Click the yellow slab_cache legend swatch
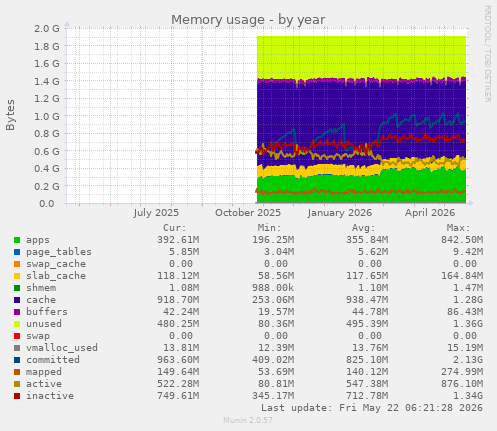The image size is (497, 431). point(17,276)
